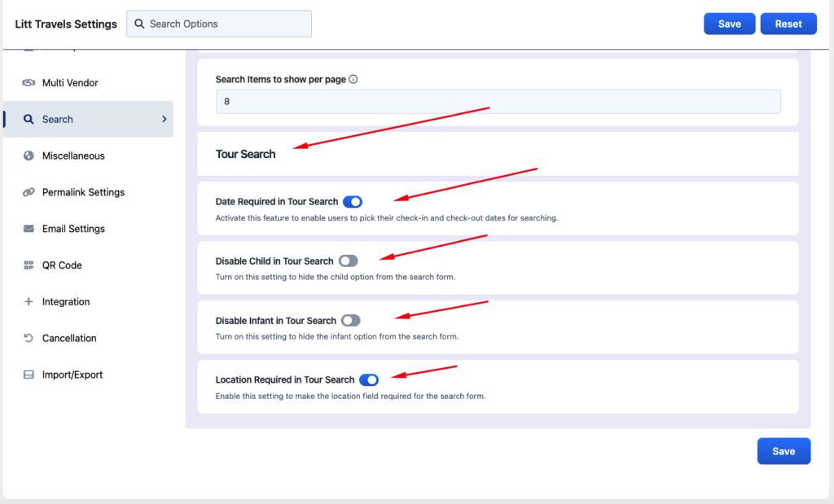The height and width of the screenshot is (504, 834).
Task: Click the Multi Vendor handshake icon
Action: click(x=29, y=83)
